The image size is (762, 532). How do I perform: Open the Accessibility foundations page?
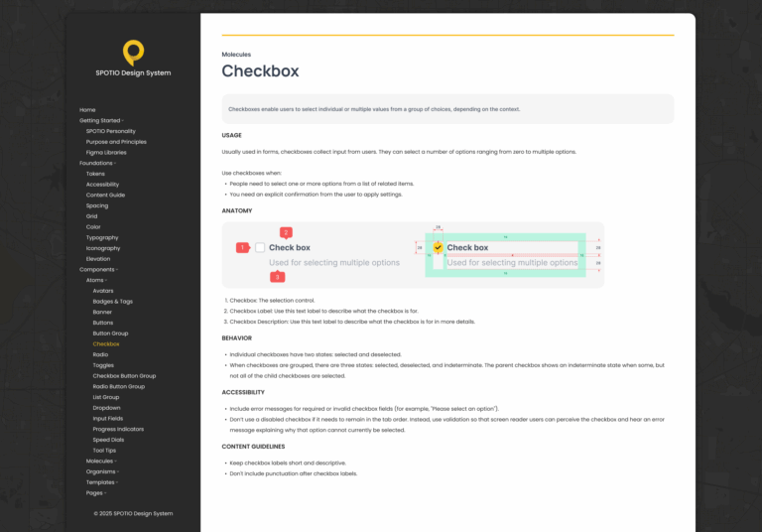(102, 185)
